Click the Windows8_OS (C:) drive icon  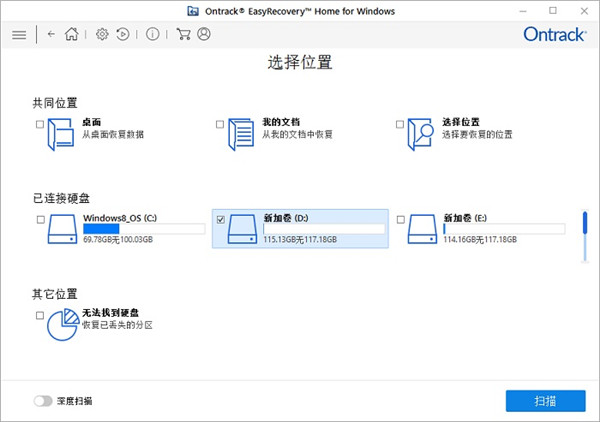62,229
